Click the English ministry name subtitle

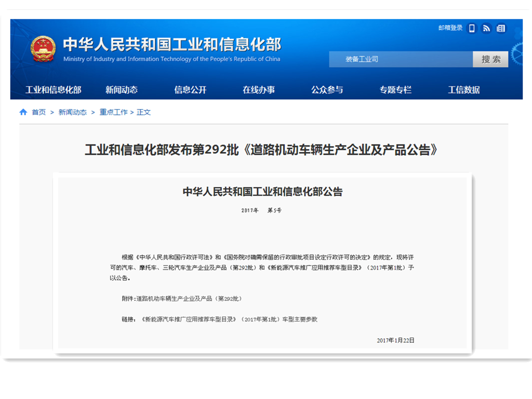(x=171, y=59)
